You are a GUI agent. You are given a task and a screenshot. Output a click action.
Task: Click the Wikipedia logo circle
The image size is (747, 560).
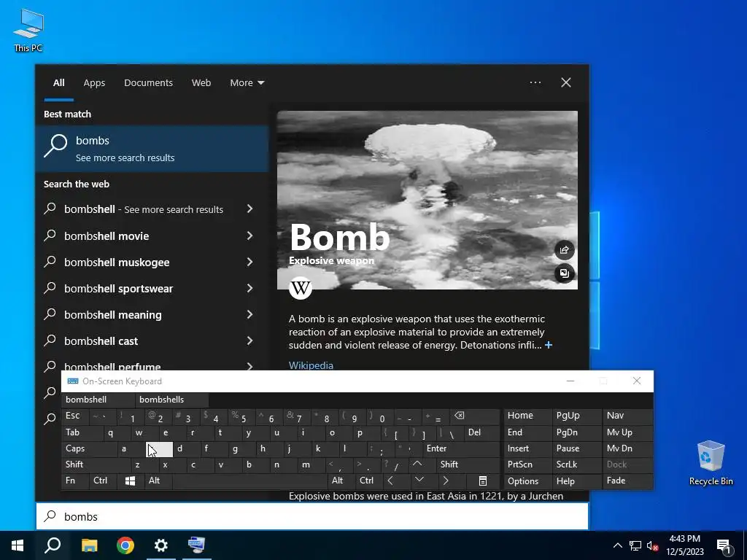click(301, 287)
